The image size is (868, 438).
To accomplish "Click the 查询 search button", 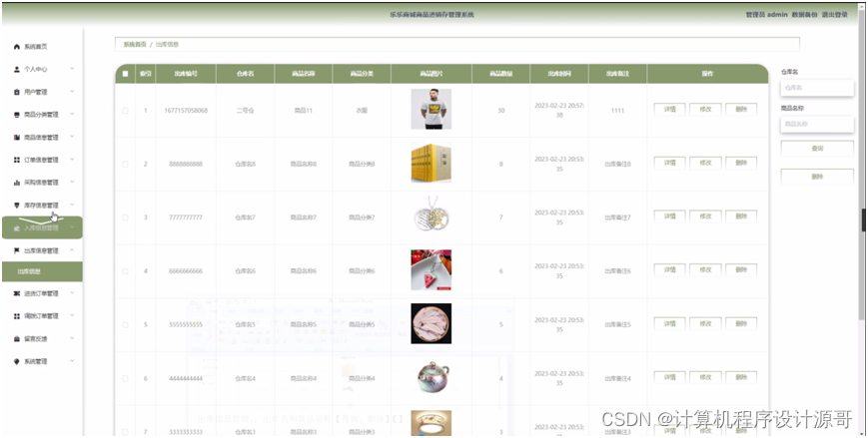I will coord(817,149).
